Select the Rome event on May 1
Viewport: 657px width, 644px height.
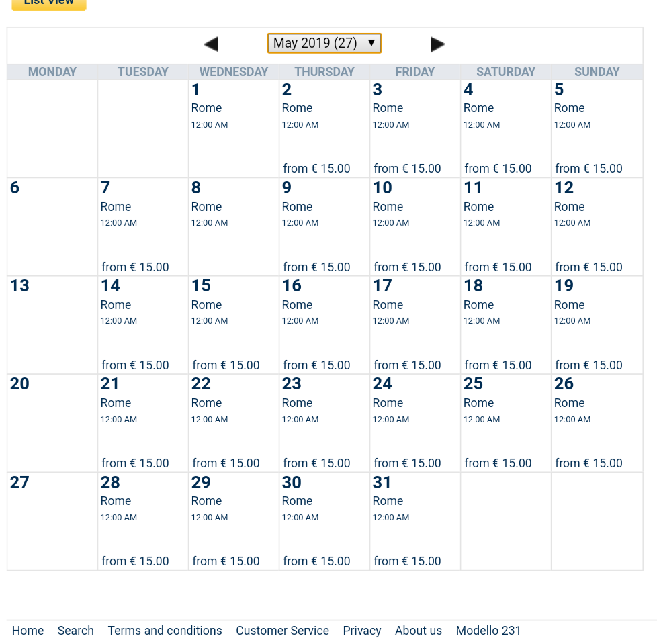206,108
